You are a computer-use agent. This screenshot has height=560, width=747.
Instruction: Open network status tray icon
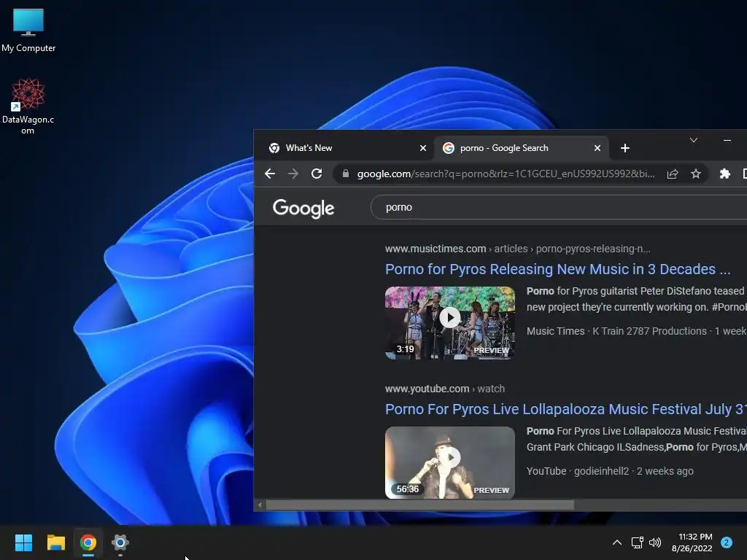[638, 542]
